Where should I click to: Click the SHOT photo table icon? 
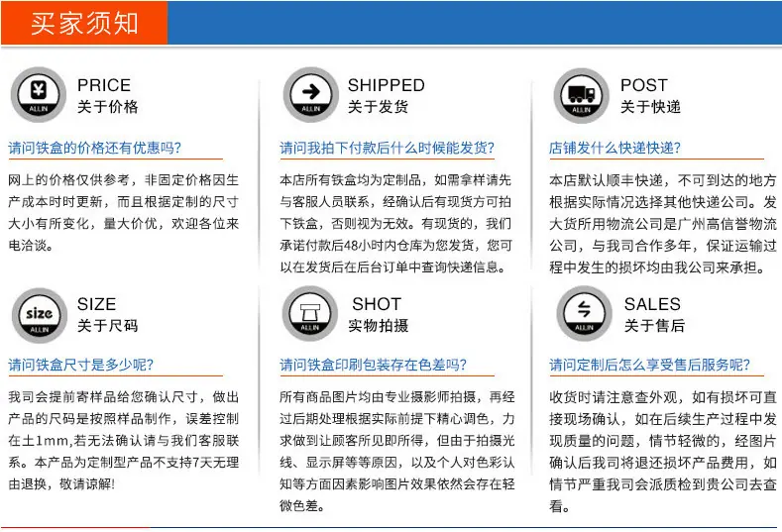pos(309,314)
